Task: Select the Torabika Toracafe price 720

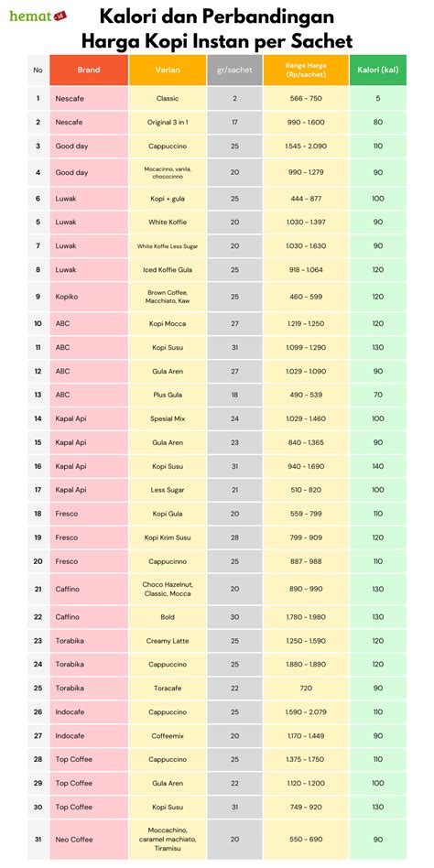Action: [306, 688]
